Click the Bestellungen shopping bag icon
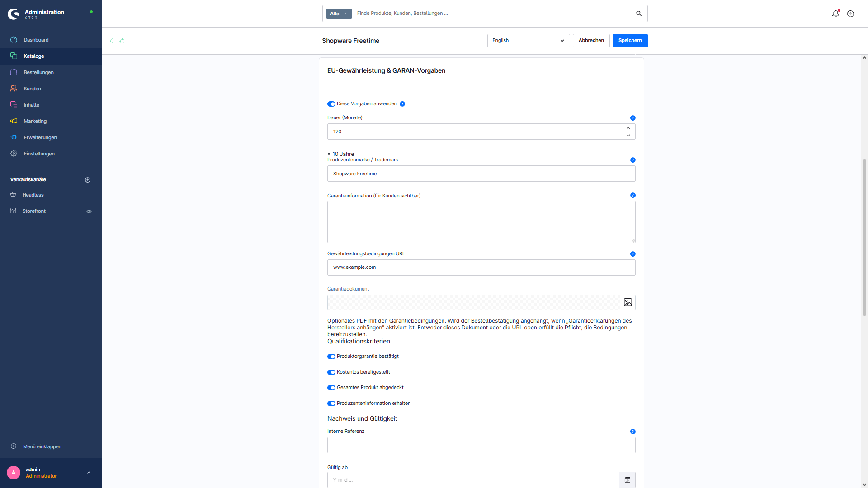This screenshot has height=488, width=868. 14,72
